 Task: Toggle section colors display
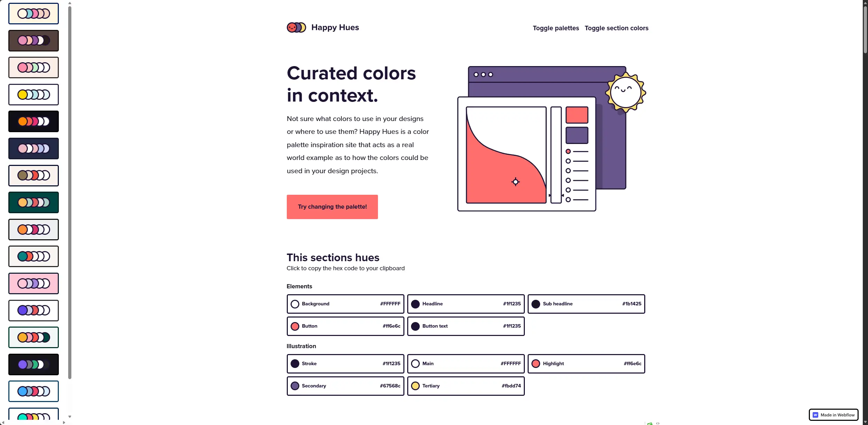pos(616,28)
